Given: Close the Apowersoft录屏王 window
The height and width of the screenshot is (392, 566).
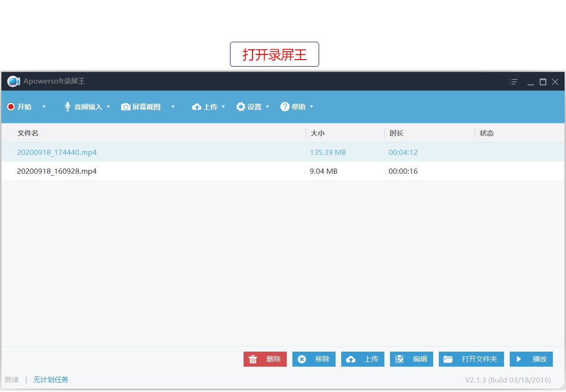Looking at the screenshot, I should (555, 82).
